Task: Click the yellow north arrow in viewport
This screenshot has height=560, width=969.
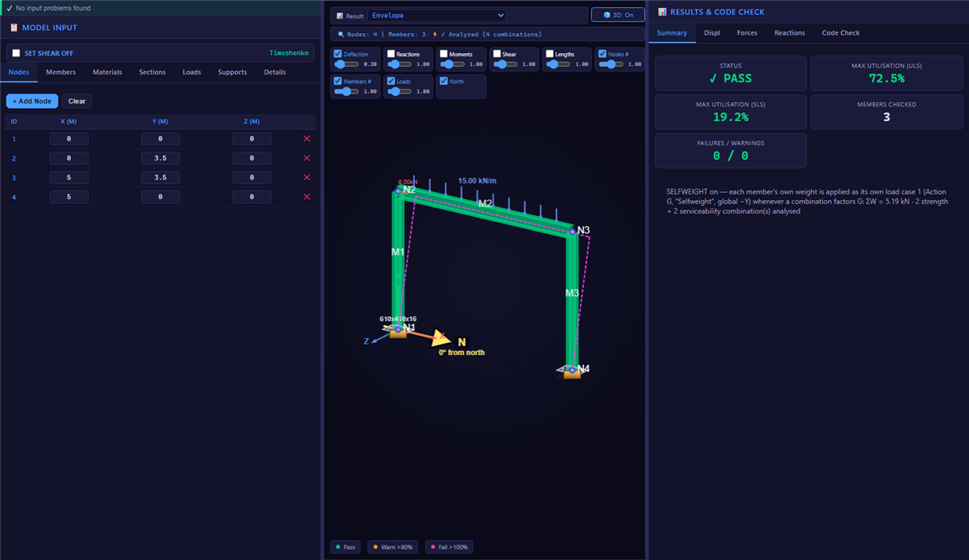Action: click(x=440, y=337)
